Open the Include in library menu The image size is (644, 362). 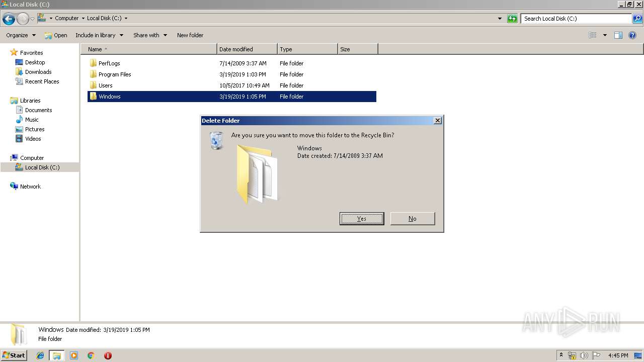99,35
